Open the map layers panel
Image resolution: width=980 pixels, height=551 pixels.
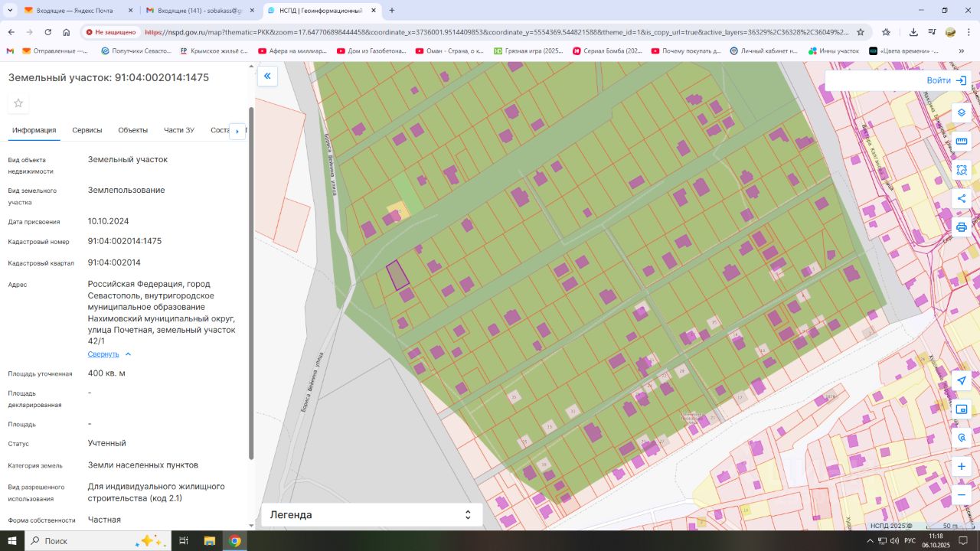[962, 112]
